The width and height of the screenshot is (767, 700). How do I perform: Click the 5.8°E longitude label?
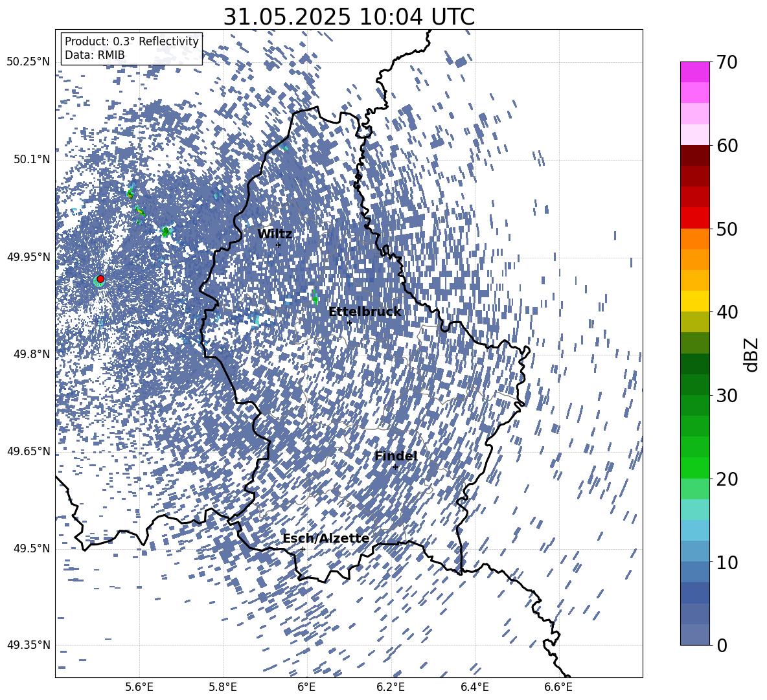click(223, 687)
